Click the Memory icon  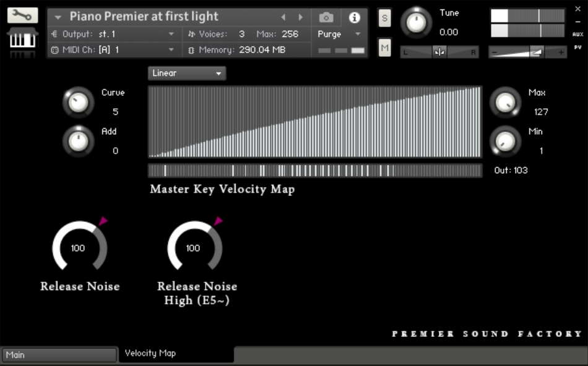pos(191,50)
